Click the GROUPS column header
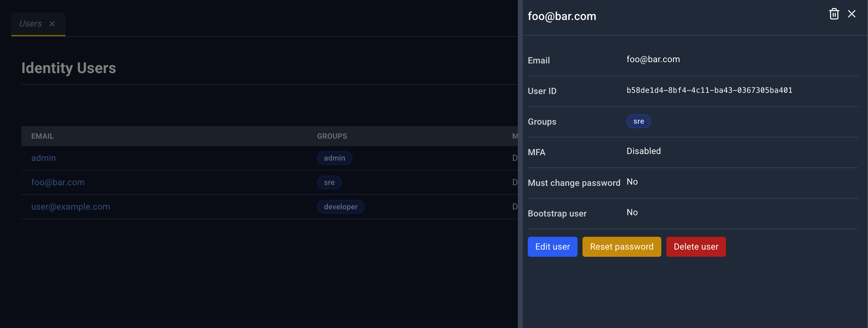The height and width of the screenshot is (328, 868). [332, 136]
